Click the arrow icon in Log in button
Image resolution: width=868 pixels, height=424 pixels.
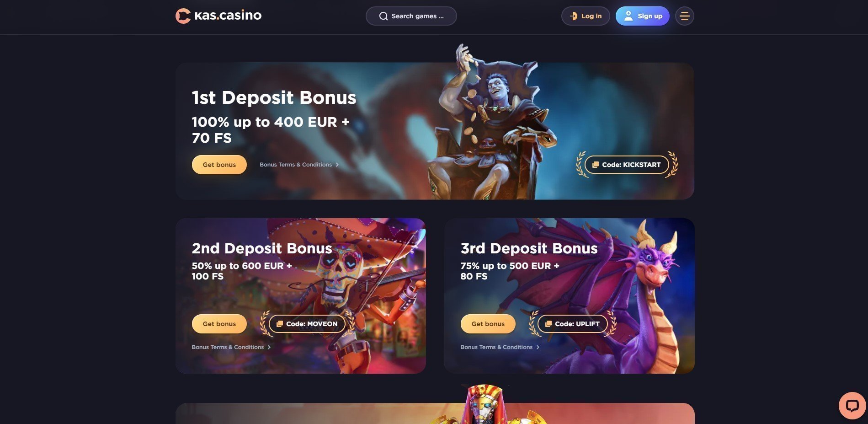pos(573,16)
